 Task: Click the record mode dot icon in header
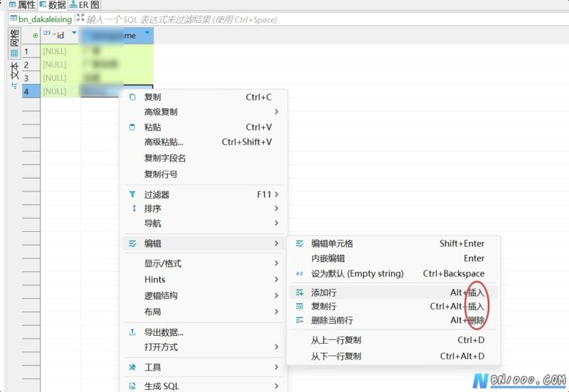coord(35,36)
